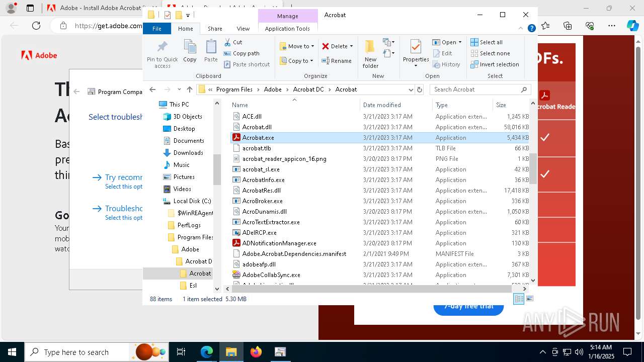Open the File menu tab
The height and width of the screenshot is (362, 644).
pyautogui.click(x=157, y=29)
